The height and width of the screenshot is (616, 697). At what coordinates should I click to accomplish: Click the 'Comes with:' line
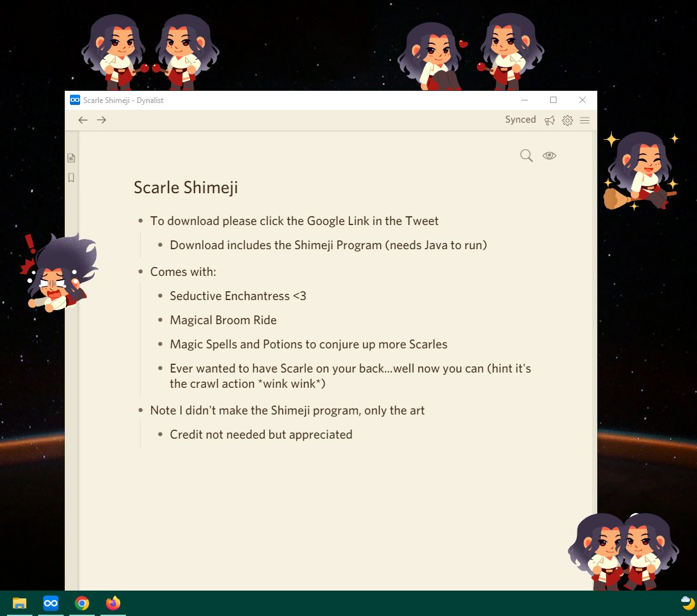[183, 272]
